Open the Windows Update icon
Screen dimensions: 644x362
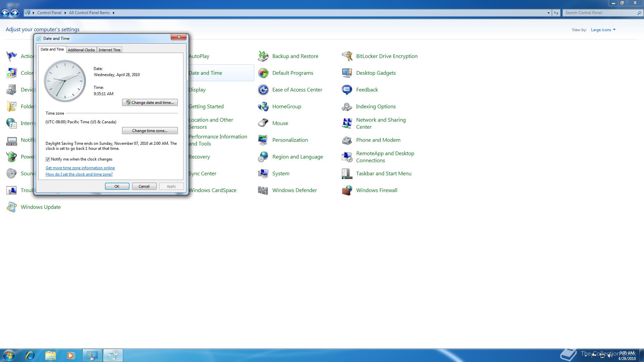(x=12, y=207)
